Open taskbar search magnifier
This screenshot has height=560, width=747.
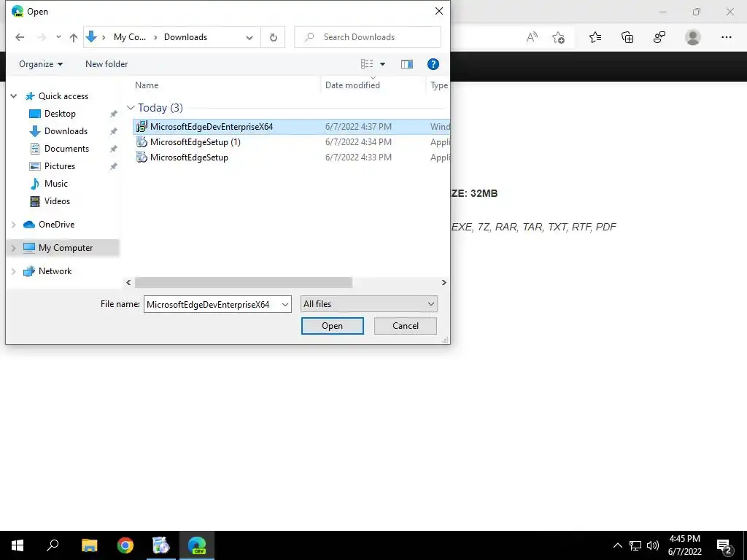[x=53, y=545]
